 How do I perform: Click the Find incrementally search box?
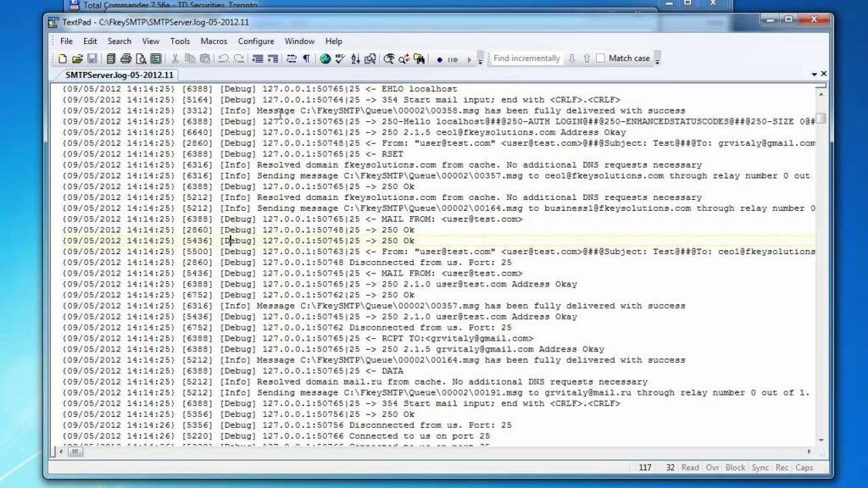coord(526,58)
